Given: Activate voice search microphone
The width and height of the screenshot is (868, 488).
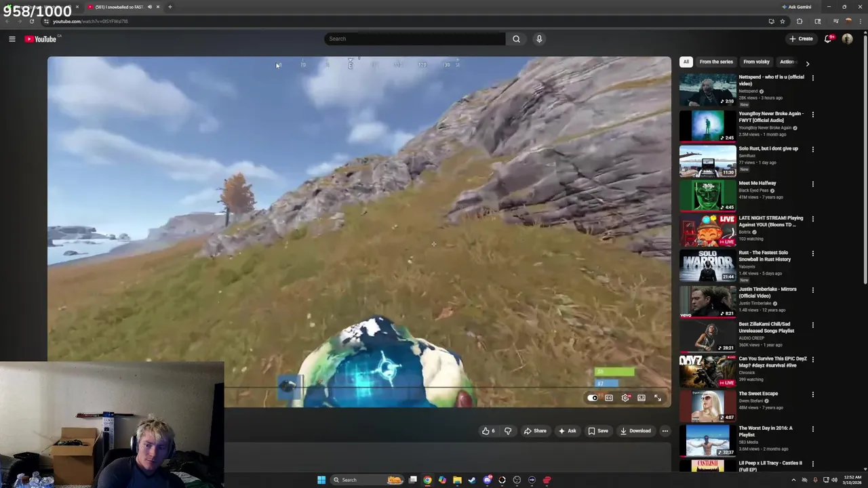Looking at the screenshot, I should pyautogui.click(x=539, y=39).
